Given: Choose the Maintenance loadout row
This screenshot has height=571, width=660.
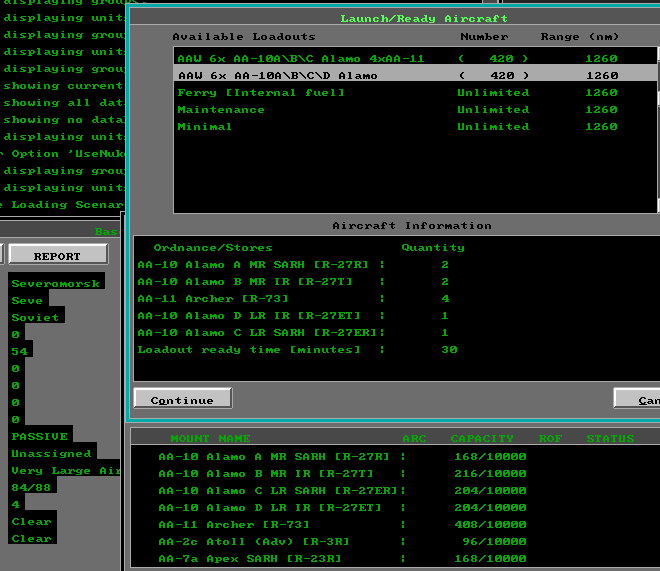Looking at the screenshot, I should pos(415,109).
